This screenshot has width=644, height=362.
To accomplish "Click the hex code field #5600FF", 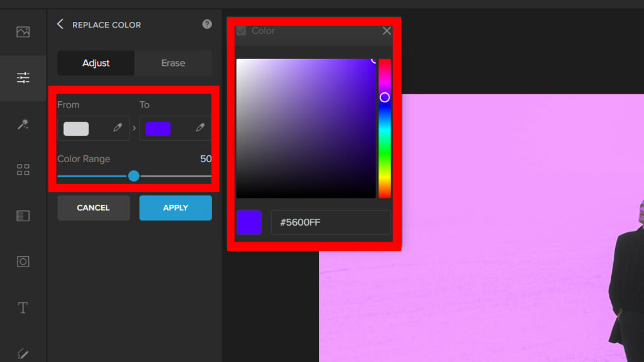I will 331,222.
